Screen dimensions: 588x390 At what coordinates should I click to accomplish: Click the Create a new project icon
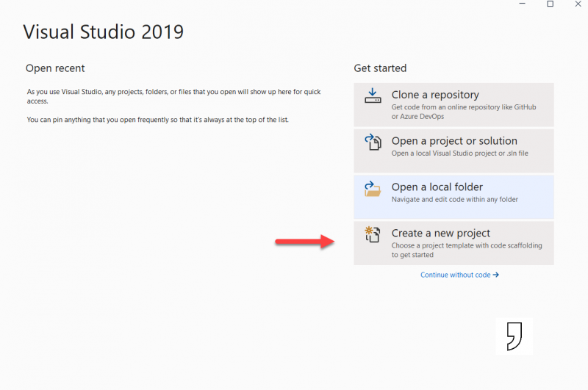click(x=373, y=234)
